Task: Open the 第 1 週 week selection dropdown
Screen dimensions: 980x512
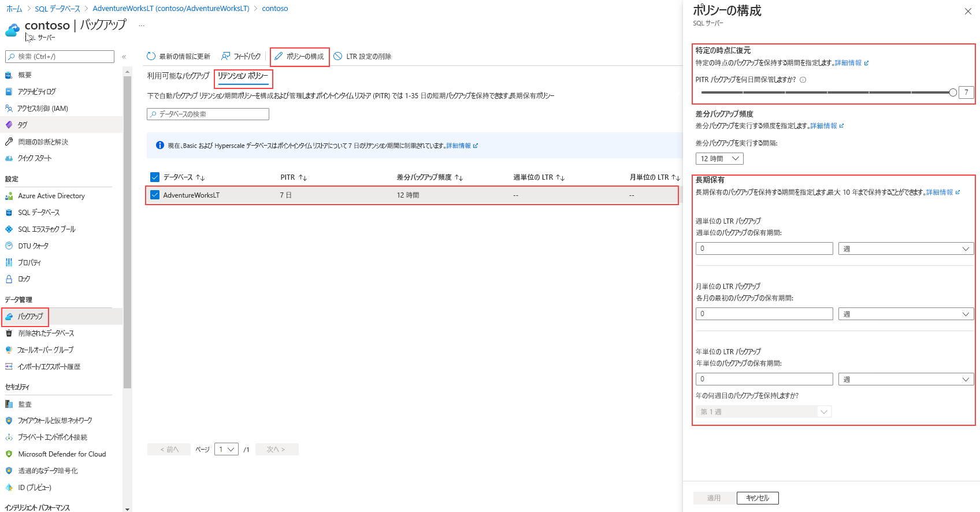Action: pyautogui.click(x=763, y=412)
